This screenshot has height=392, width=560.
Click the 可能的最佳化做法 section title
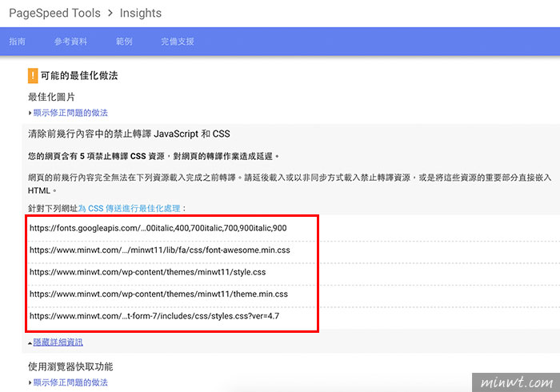pos(79,76)
